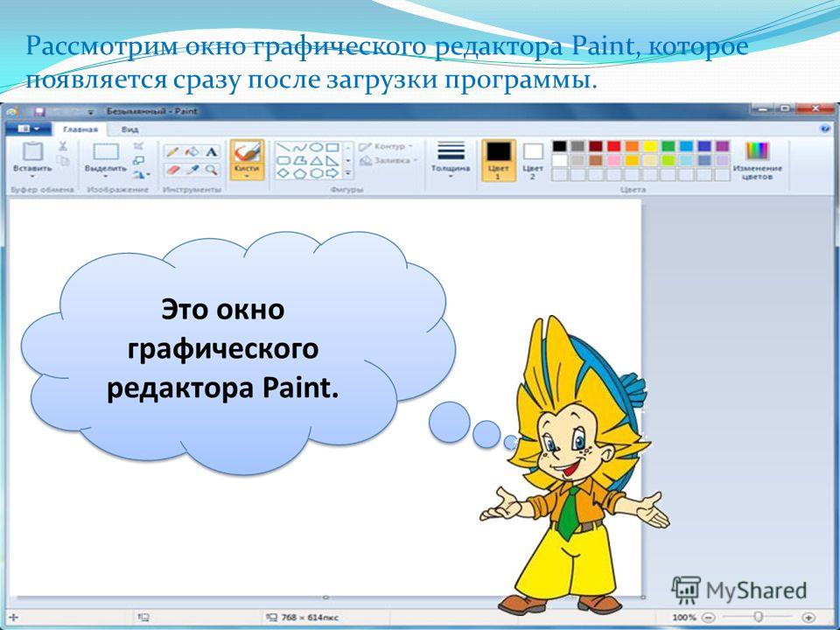Click the Resize icon in Изображение group
The width and height of the screenshot is (840, 630).
(139, 160)
